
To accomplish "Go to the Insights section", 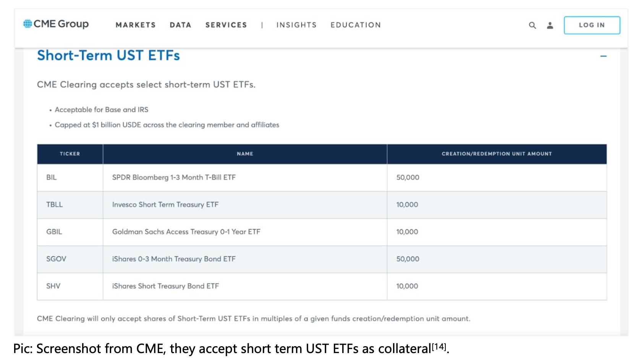I will (x=296, y=25).
